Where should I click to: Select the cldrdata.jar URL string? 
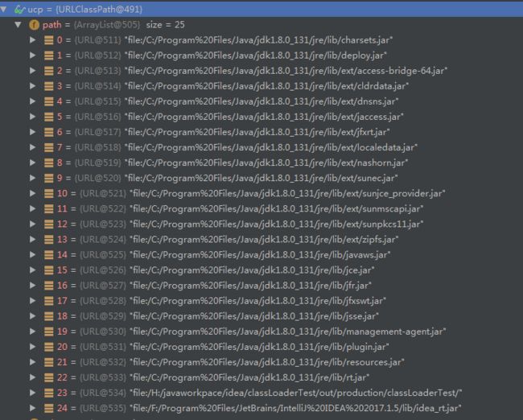[266, 86]
